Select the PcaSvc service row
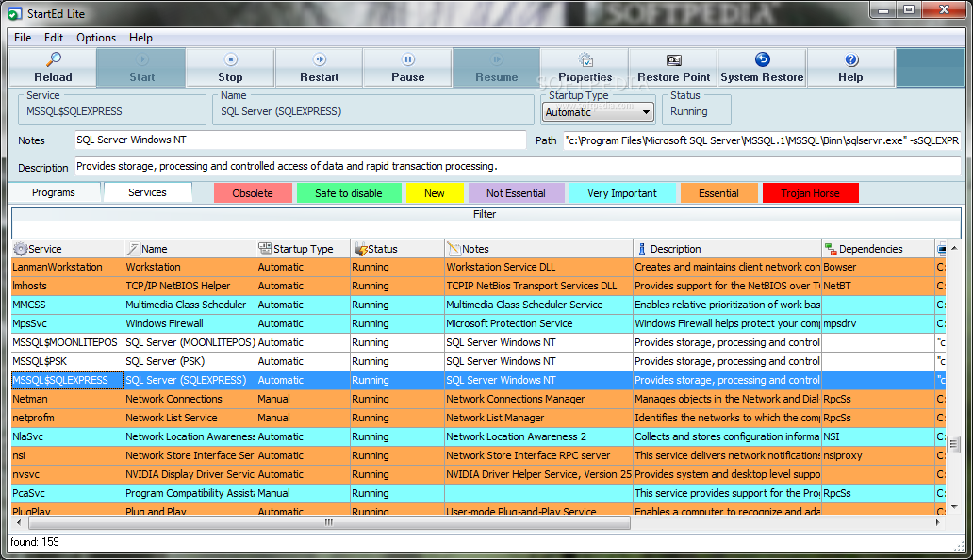Screen dimensions: 973x560 478,493
